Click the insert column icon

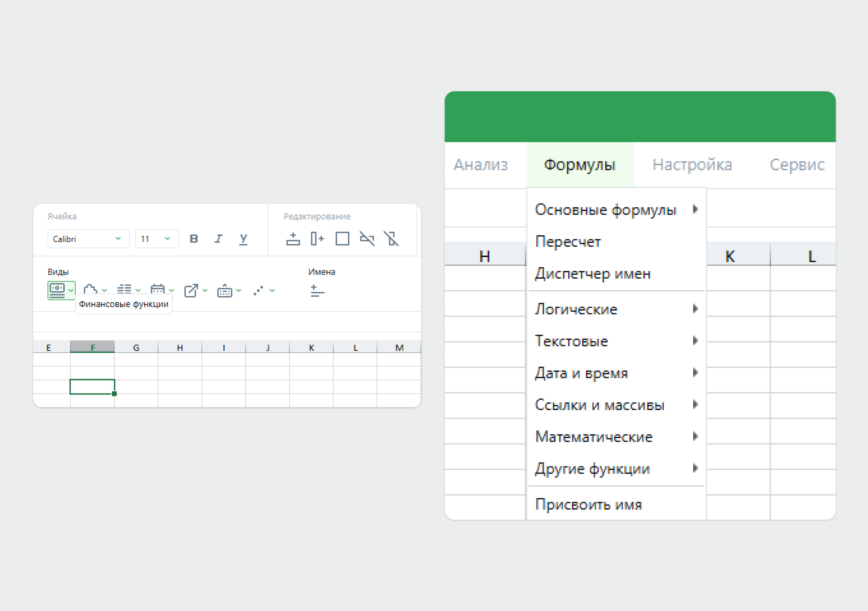coord(317,239)
